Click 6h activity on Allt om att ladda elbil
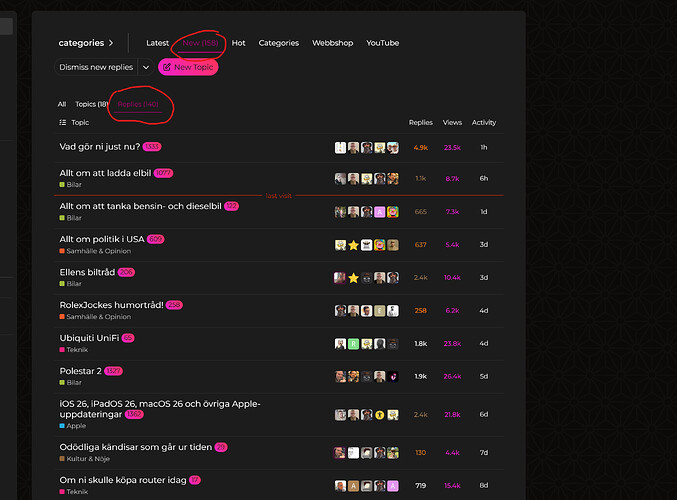The width and height of the screenshot is (677, 500). coord(484,179)
